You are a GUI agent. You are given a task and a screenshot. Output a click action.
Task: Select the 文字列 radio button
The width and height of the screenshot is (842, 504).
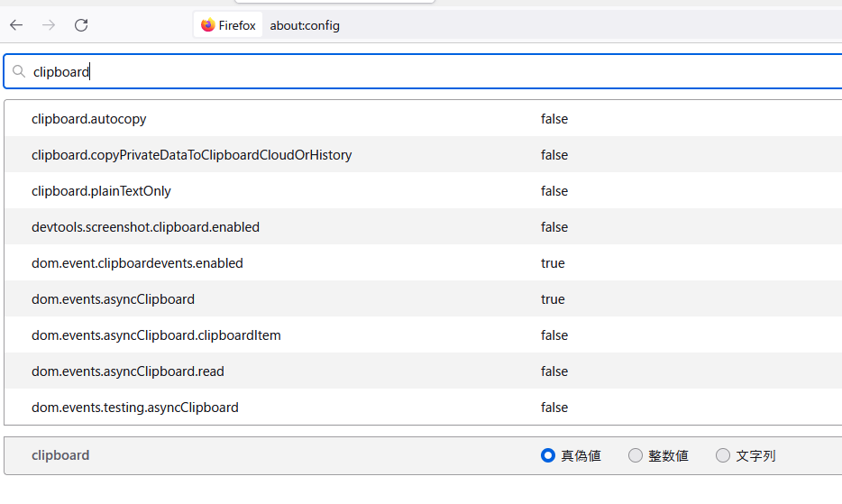[723, 455]
